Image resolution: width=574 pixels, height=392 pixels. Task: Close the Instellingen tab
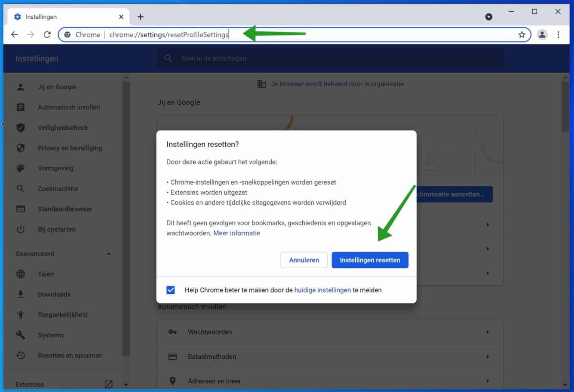tap(121, 17)
